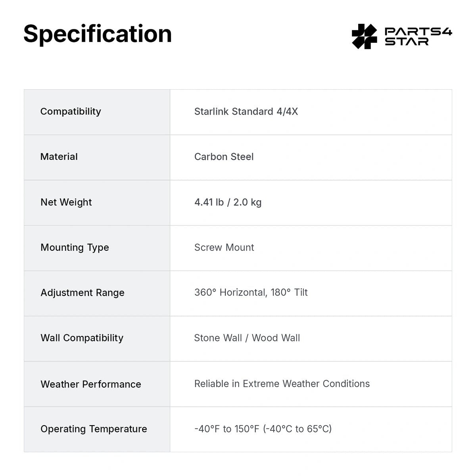Select the Net Weight label
476x476 pixels.
tap(66, 202)
